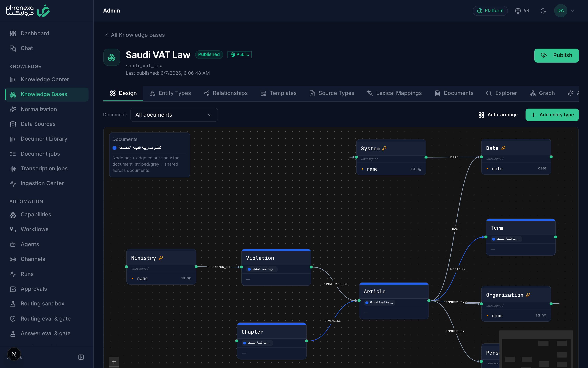Click Auto-arrange button
The width and height of the screenshot is (588, 368).
click(x=498, y=115)
